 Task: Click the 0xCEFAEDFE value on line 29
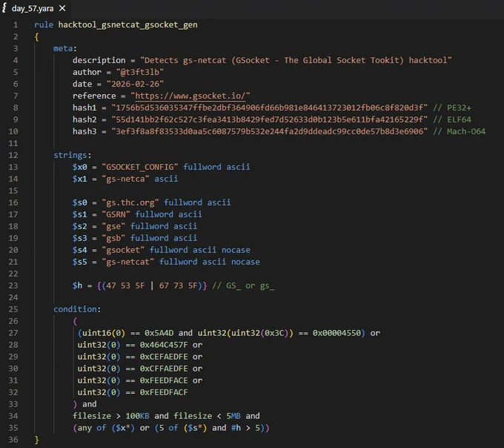coord(164,357)
